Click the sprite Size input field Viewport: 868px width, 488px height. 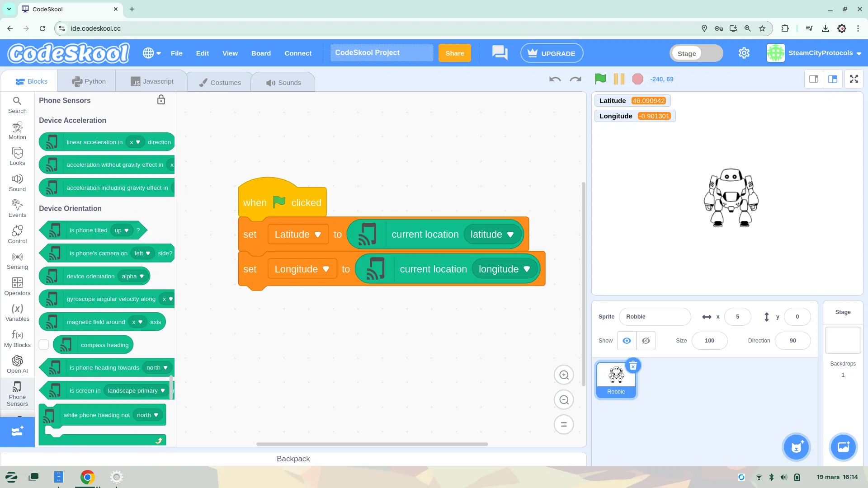coord(709,341)
